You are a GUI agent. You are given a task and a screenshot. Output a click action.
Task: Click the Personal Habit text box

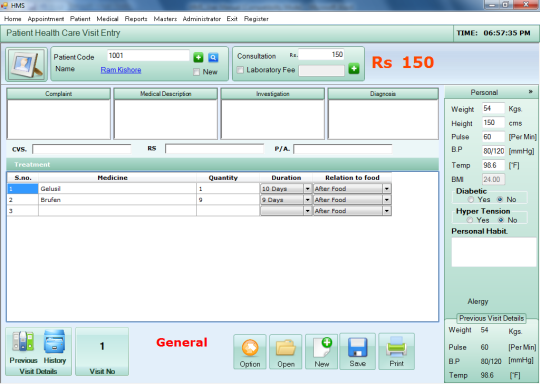(494, 252)
